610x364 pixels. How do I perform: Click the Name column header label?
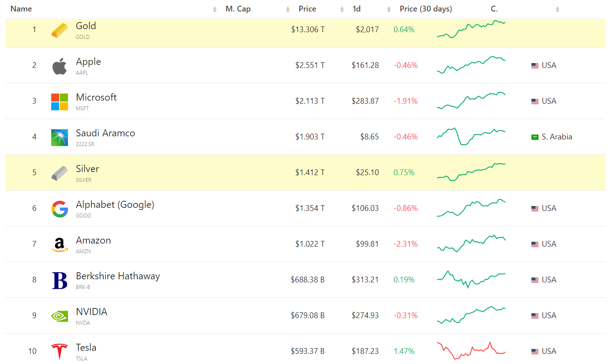pyautogui.click(x=21, y=9)
